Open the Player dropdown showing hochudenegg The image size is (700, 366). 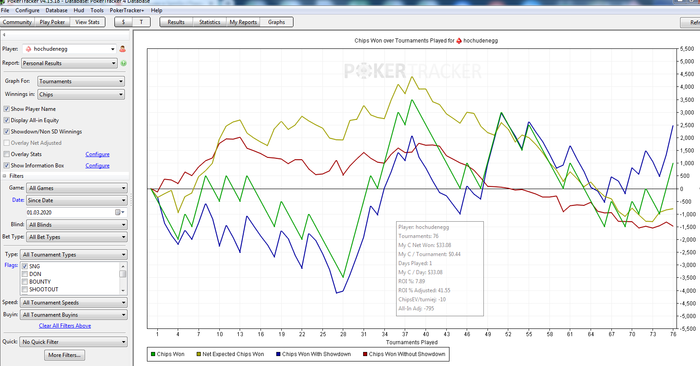point(69,49)
